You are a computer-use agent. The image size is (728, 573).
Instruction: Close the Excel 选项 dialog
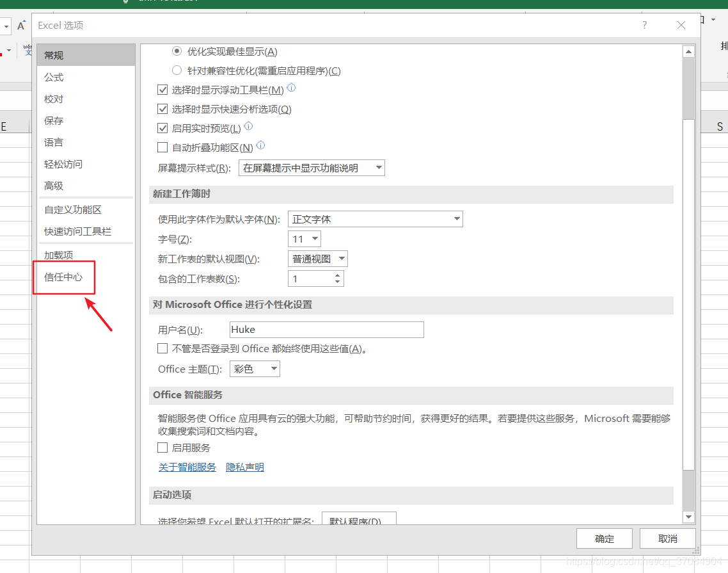681,25
